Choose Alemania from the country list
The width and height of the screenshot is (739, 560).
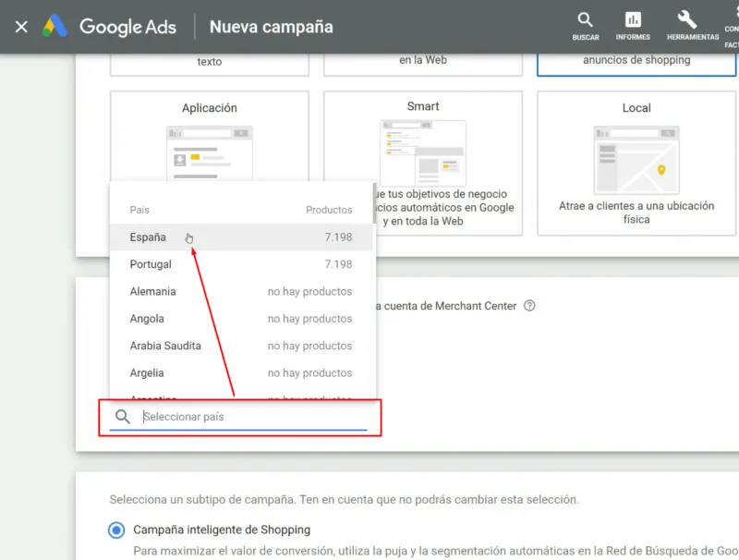coord(241,292)
